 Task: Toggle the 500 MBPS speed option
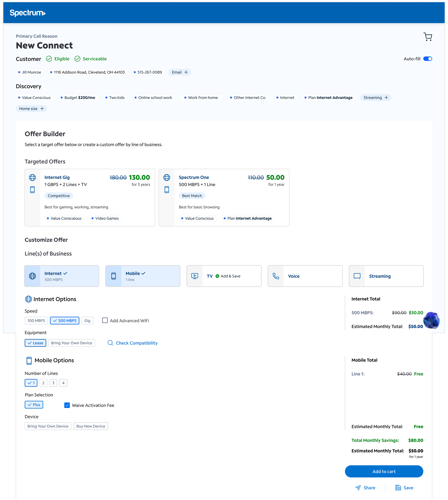point(65,320)
